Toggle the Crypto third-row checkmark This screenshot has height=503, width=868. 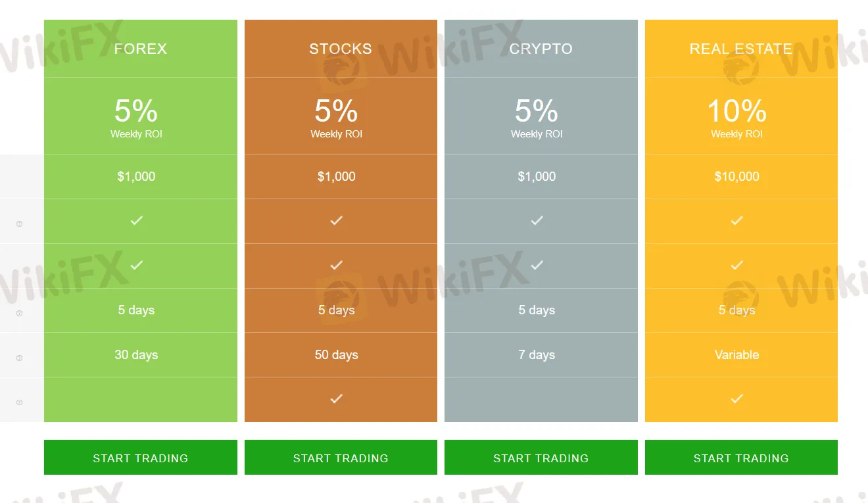click(x=537, y=221)
